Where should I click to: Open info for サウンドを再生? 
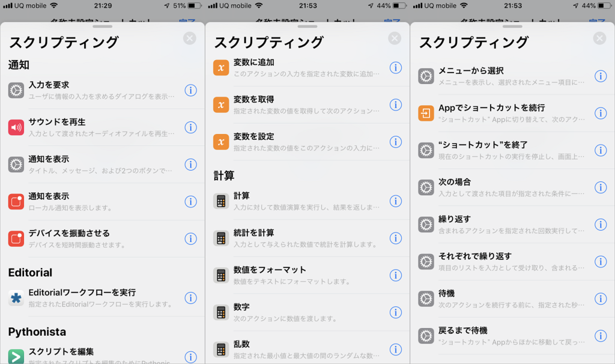tap(190, 127)
